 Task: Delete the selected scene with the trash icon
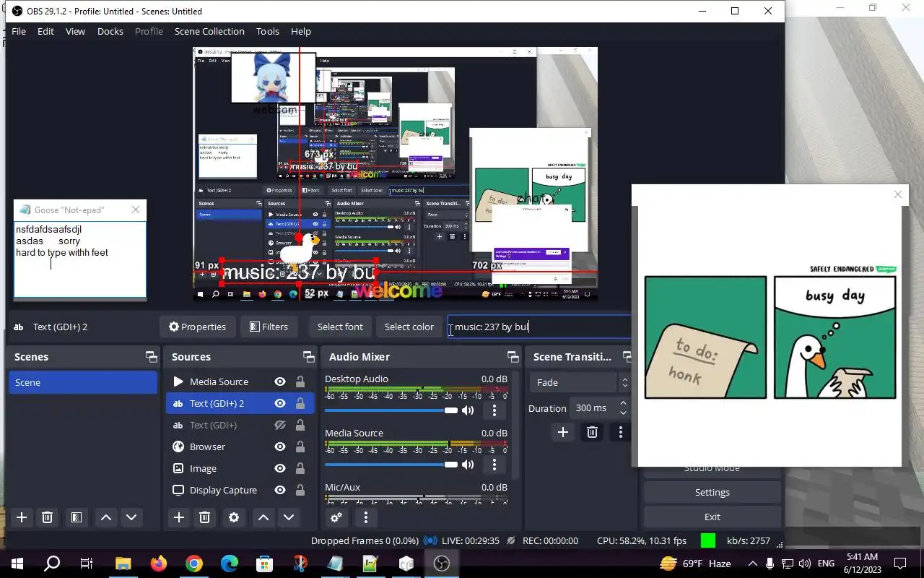(x=47, y=517)
